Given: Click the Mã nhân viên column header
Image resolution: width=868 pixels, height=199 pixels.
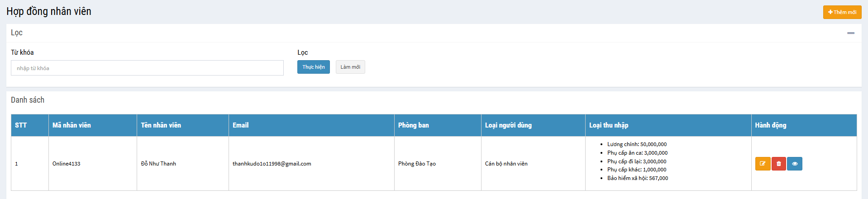Looking at the screenshot, I should [72, 125].
